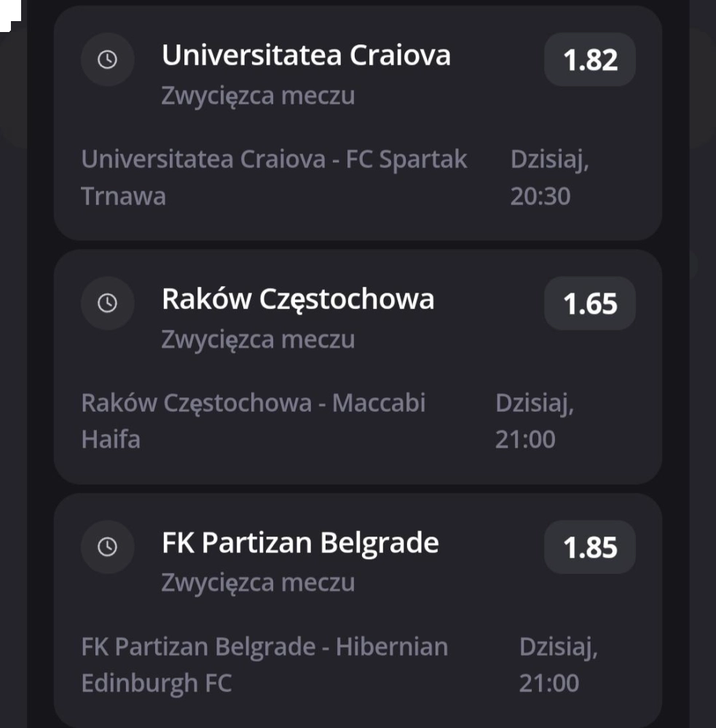Image resolution: width=716 pixels, height=728 pixels.
Task: Click Dzisiaj, 21:00 time for Partizan match
Action: pos(558,665)
